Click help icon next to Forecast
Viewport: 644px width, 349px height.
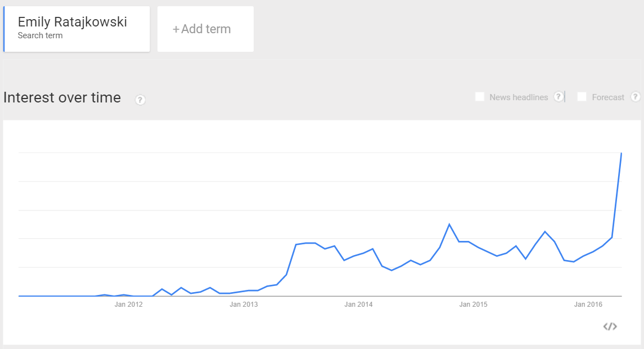click(x=635, y=97)
